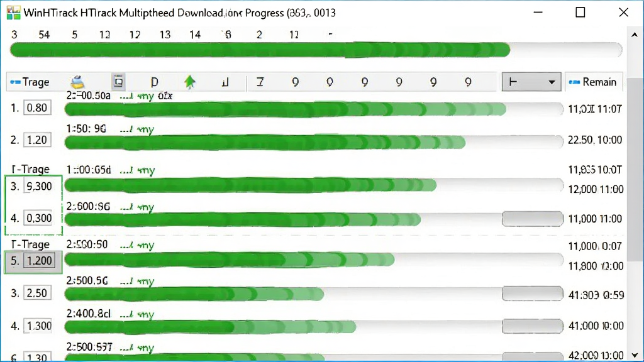Click the progress bar in the 9,300 row
This screenshot has height=362, width=644.
[314, 185]
